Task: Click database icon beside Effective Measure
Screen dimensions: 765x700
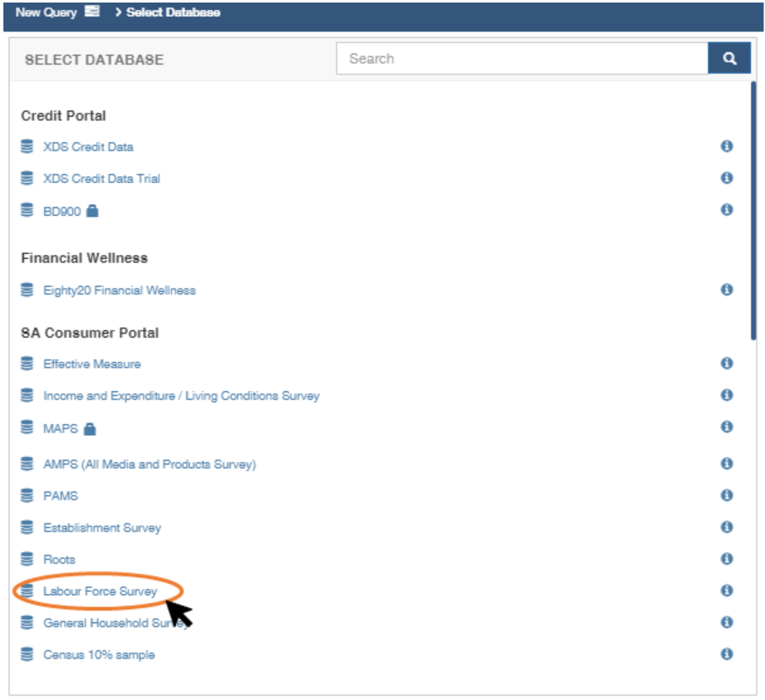Action: [x=27, y=363]
